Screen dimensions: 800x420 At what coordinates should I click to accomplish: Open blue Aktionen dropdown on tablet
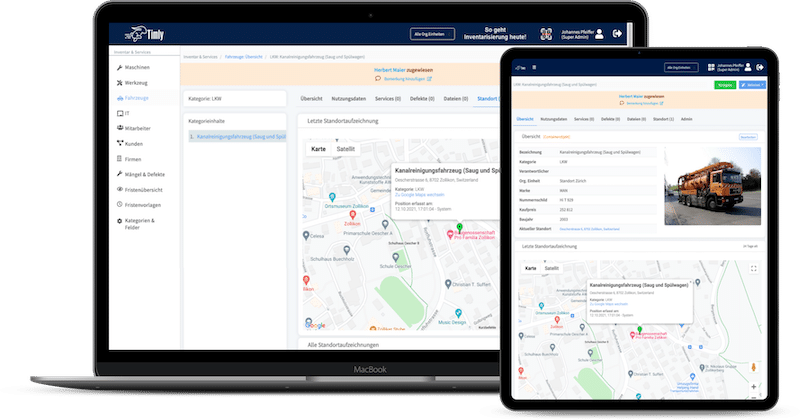coord(752,85)
